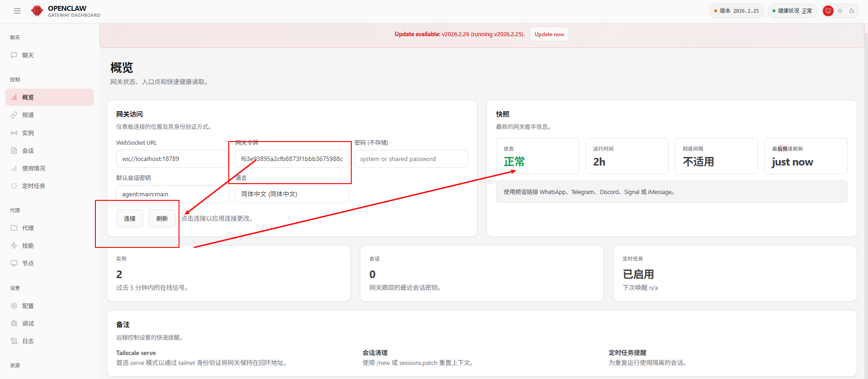This screenshot has height=379, width=868.
Task: Toggle the hamburger sidebar menu
Action: (x=17, y=11)
